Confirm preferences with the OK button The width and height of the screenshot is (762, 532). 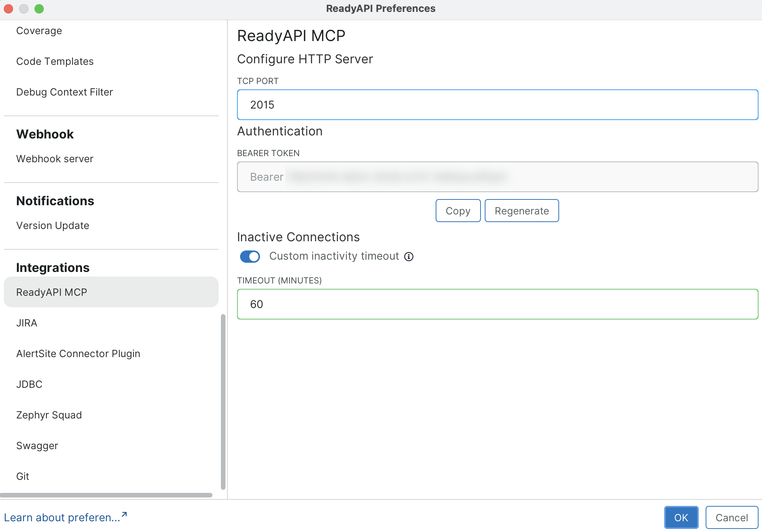click(681, 517)
